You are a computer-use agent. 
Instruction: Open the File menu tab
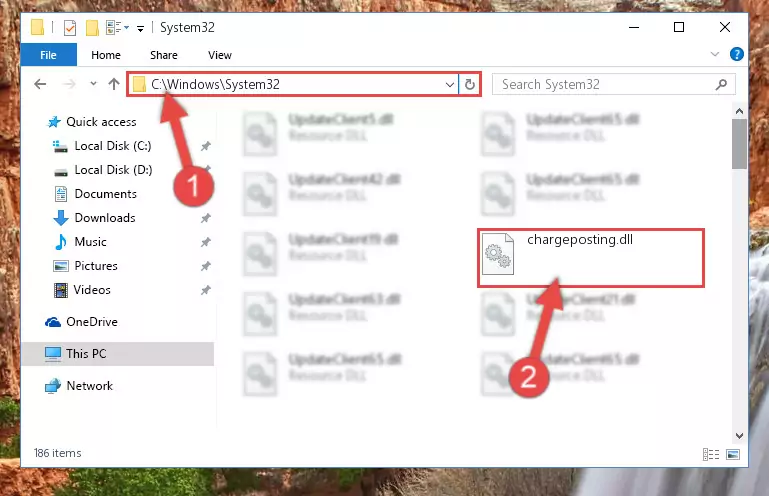coord(49,54)
